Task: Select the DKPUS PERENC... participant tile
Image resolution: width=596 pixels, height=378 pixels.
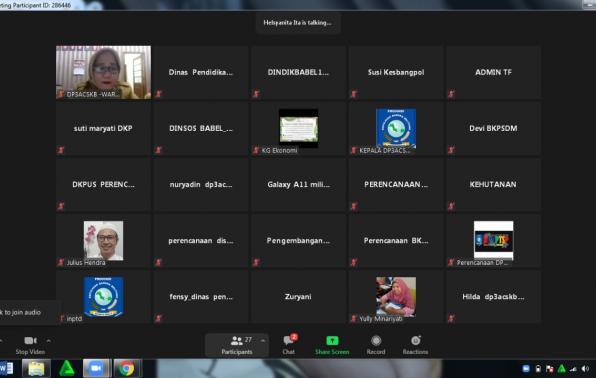Action: [103, 184]
